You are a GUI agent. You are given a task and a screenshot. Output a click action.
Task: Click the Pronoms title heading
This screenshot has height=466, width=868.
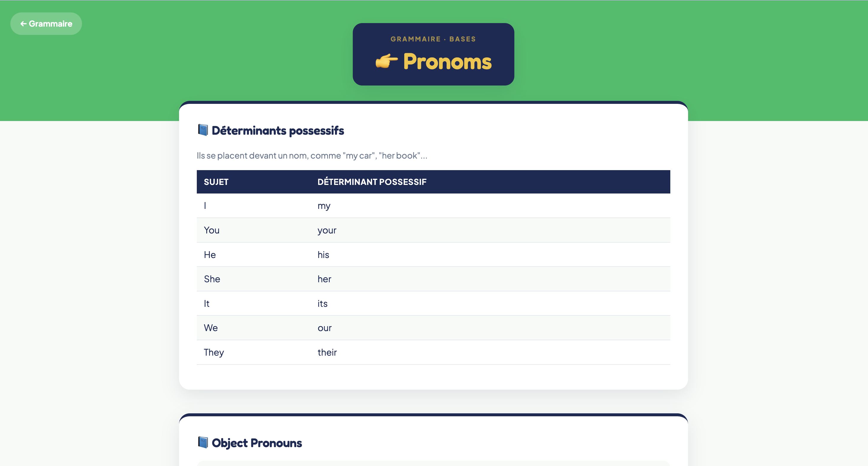click(x=447, y=62)
